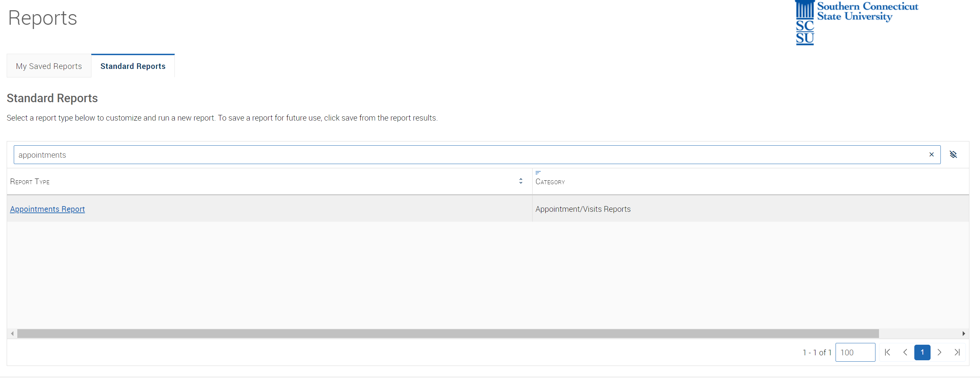The width and height of the screenshot is (980, 379).
Task: Go to next page of results
Action: point(939,352)
